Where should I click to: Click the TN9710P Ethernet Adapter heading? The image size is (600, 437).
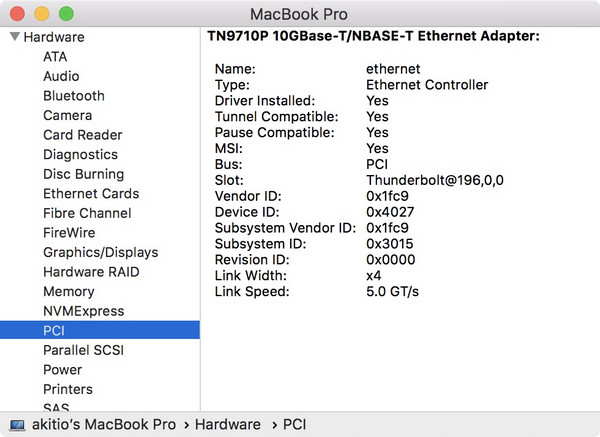click(x=373, y=36)
